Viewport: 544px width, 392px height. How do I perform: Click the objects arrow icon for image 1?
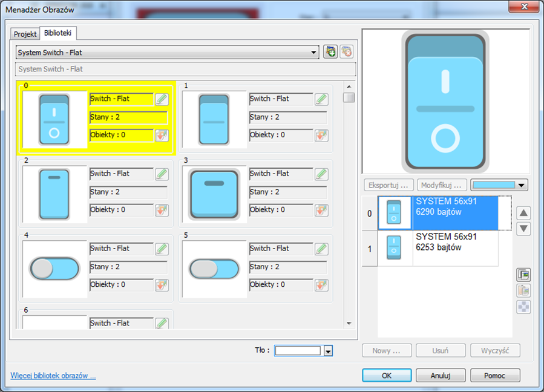321,136
